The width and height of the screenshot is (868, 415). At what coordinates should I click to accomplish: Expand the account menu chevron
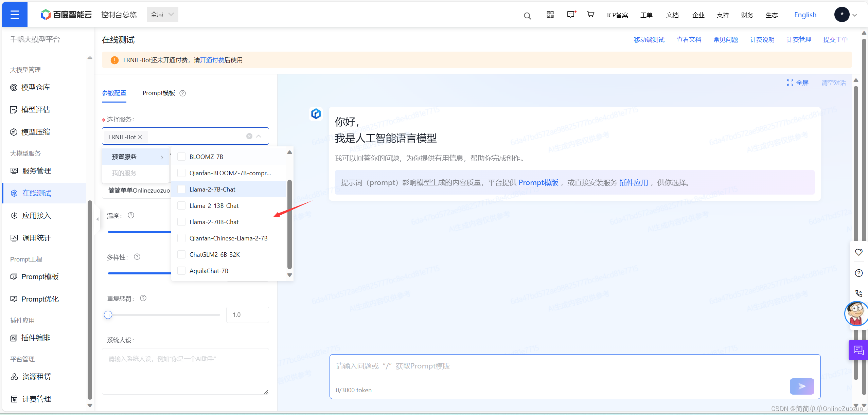855,15
